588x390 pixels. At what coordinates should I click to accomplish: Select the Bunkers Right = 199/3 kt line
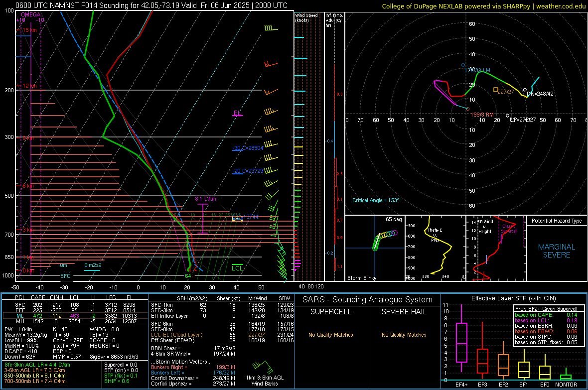pos(193,368)
